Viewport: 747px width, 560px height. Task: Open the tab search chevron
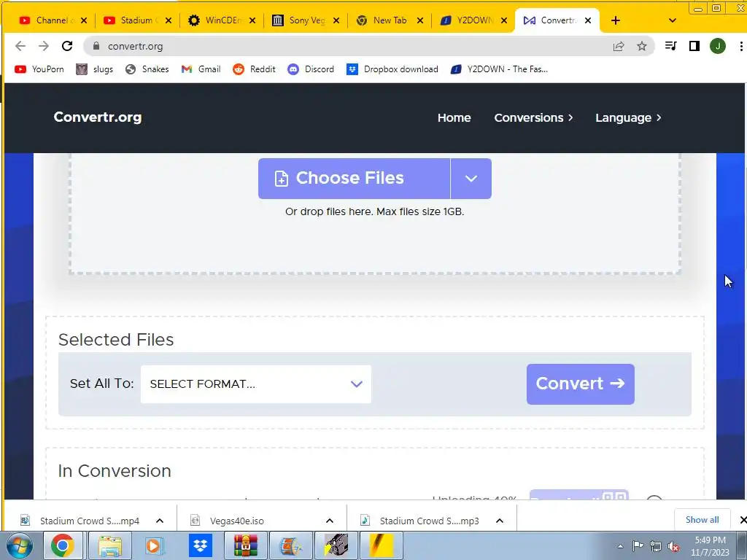click(x=672, y=20)
